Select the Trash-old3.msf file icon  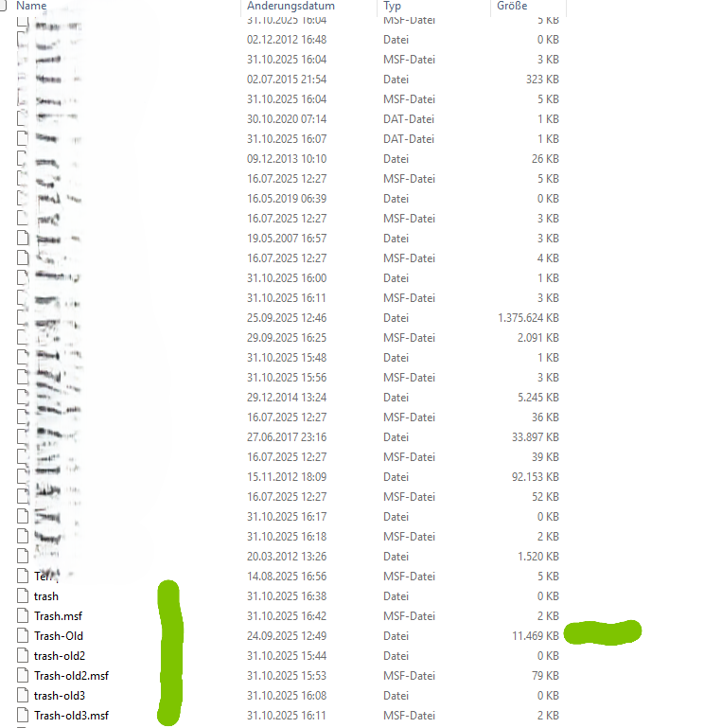[x=23, y=715]
